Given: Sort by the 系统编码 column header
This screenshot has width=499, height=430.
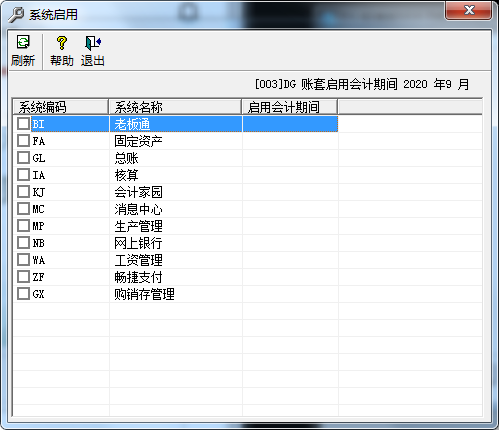Looking at the screenshot, I should click(x=61, y=107).
